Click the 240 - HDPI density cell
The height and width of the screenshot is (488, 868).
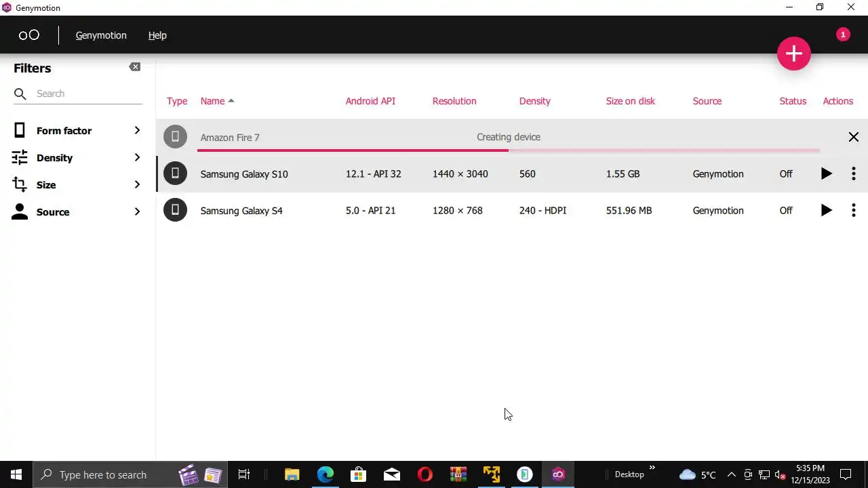(x=542, y=211)
